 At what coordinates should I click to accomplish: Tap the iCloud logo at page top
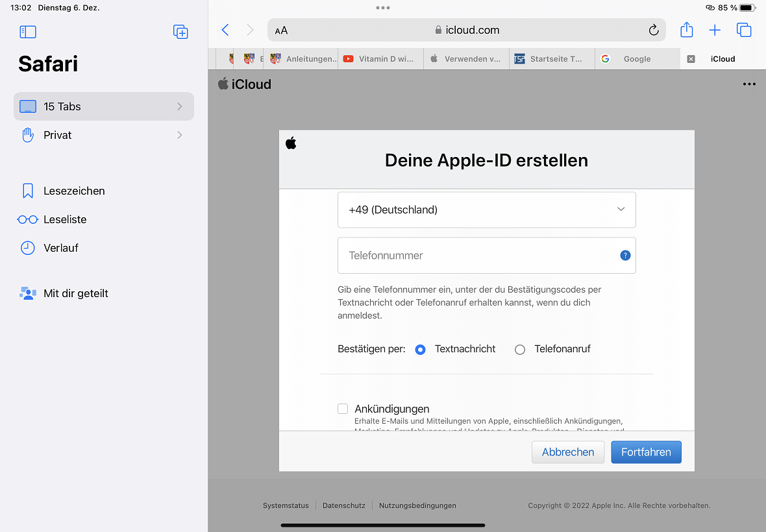244,84
